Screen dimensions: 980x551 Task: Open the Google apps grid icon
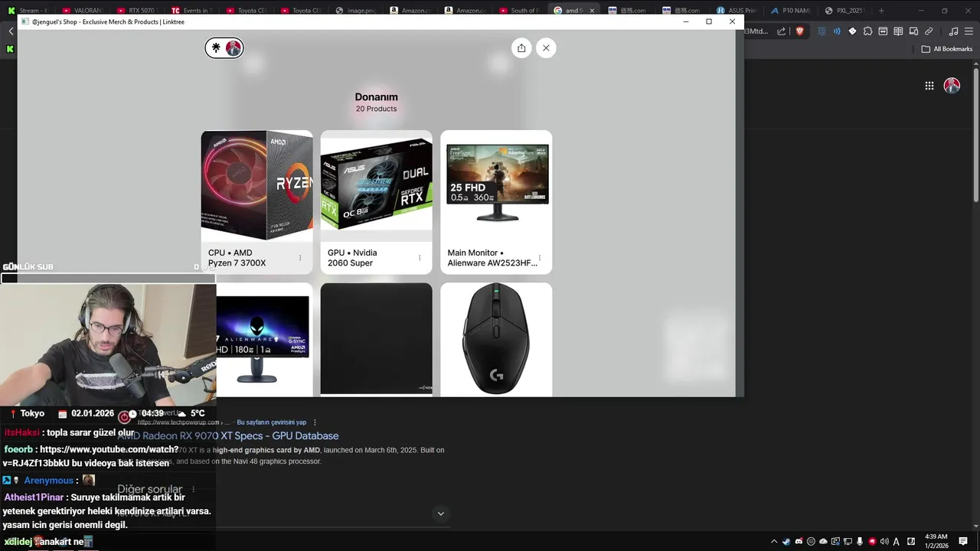click(x=929, y=86)
